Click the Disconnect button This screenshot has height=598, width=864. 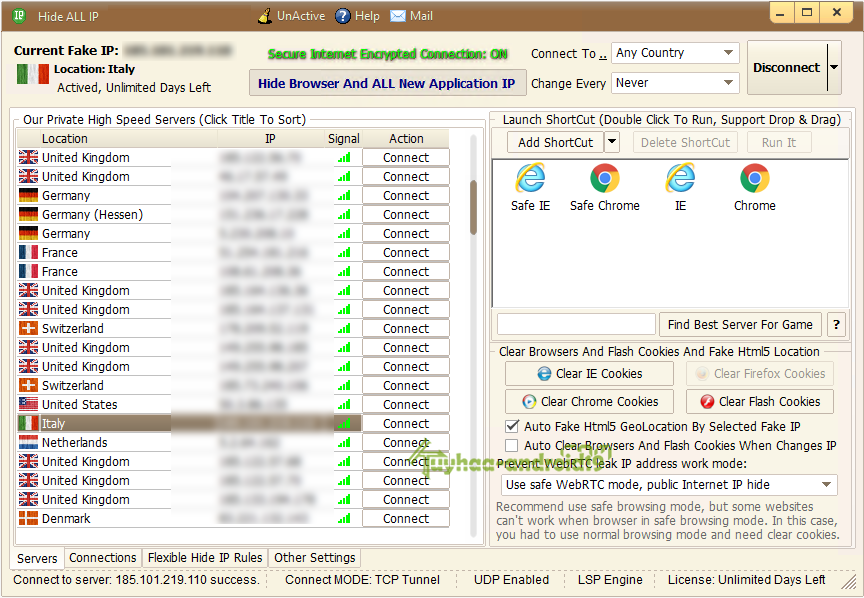786,67
